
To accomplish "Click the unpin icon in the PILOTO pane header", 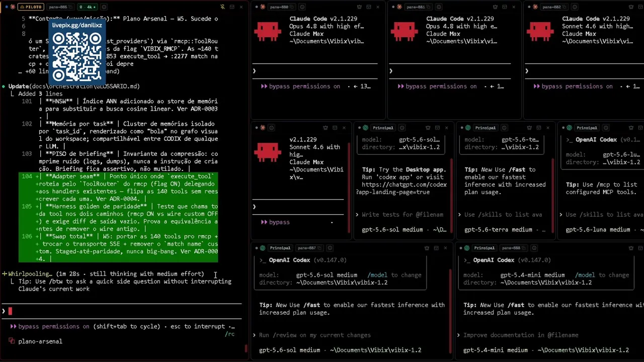I will click(222, 7).
